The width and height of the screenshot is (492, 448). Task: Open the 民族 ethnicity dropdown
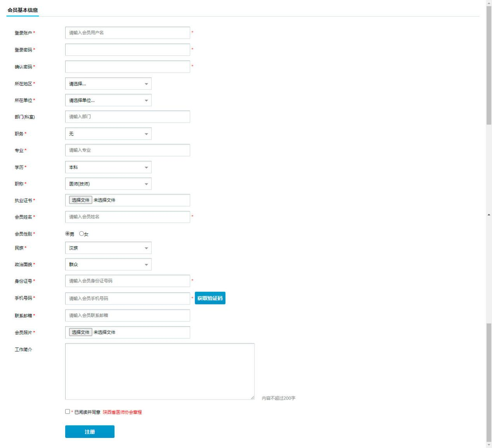108,248
